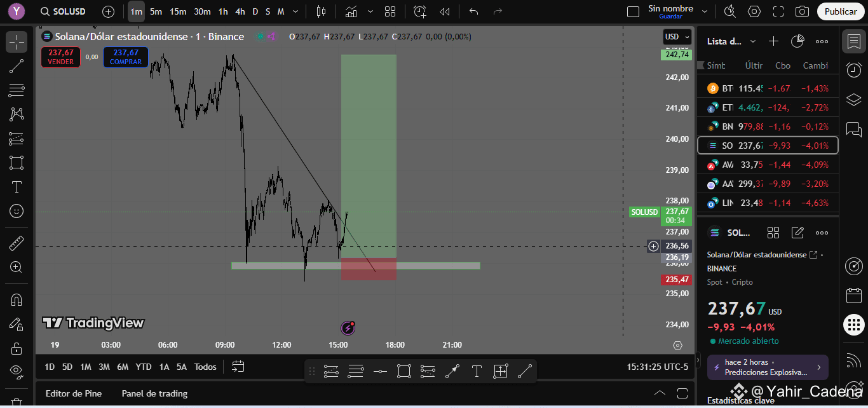Open the Predicciones Explosivas news item
This screenshot has width=868, height=408.
pos(768,367)
